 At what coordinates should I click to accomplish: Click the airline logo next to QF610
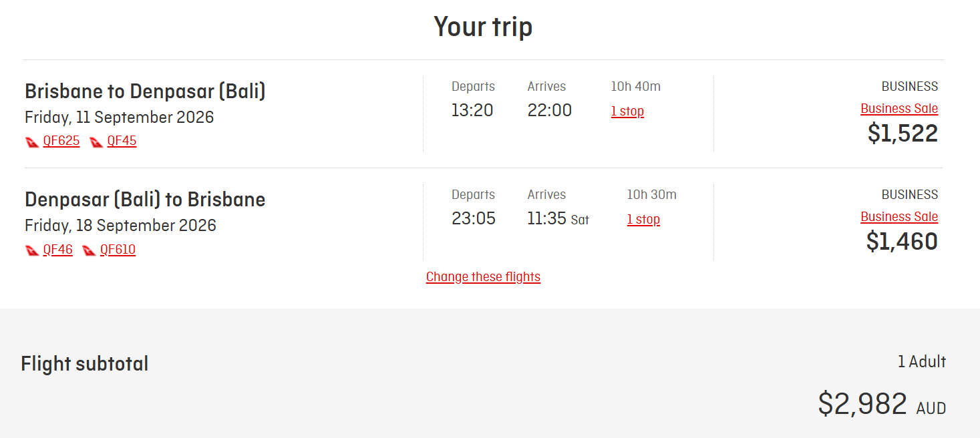tap(88, 249)
